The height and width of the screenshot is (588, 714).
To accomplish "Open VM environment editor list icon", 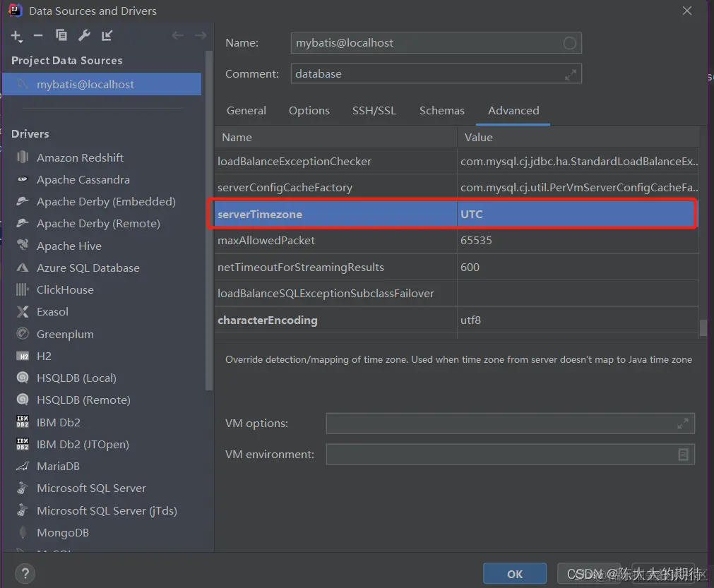I will [x=683, y=454].
